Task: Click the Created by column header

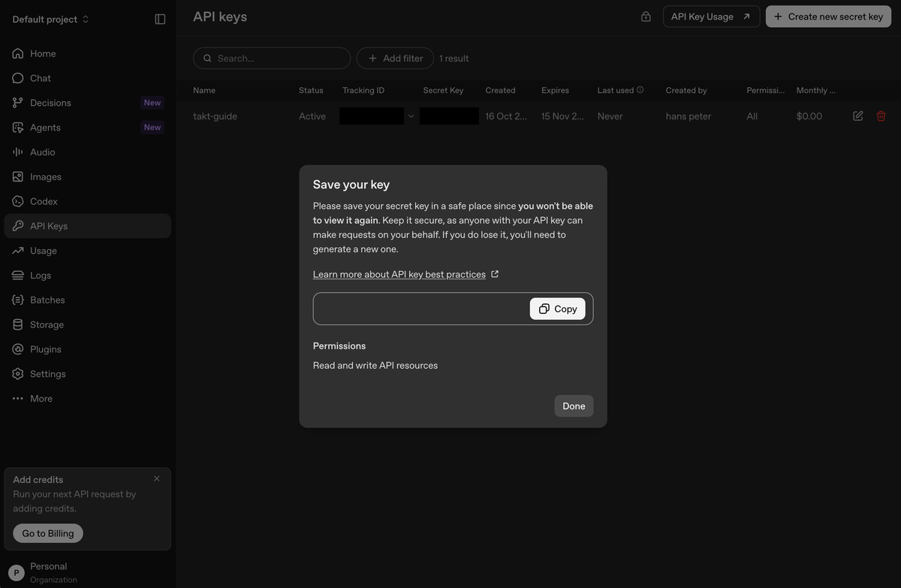Action: (686, 90)
